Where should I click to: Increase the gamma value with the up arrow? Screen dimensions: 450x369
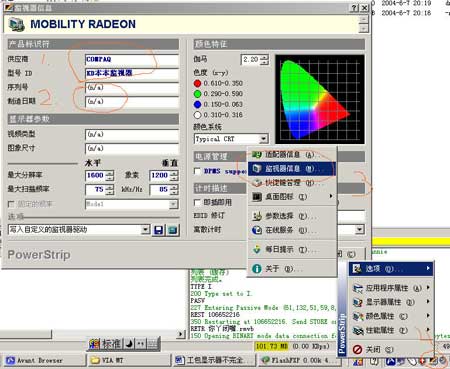[x=264, y=57]
